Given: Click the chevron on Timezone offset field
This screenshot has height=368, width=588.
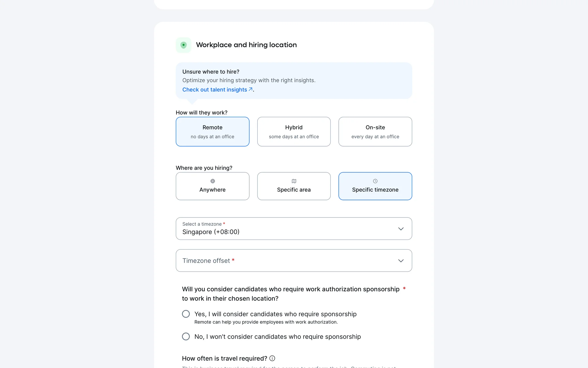Looking at the screenshot, I should pos(401,261).
